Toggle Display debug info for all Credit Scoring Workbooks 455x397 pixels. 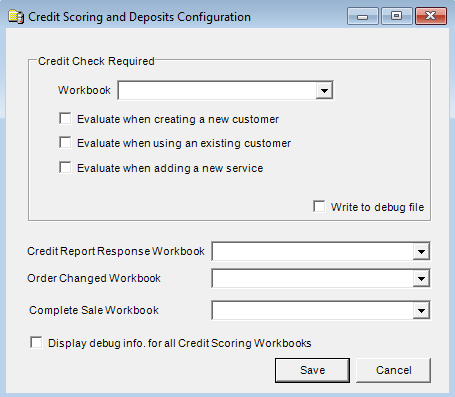[36, 342]
